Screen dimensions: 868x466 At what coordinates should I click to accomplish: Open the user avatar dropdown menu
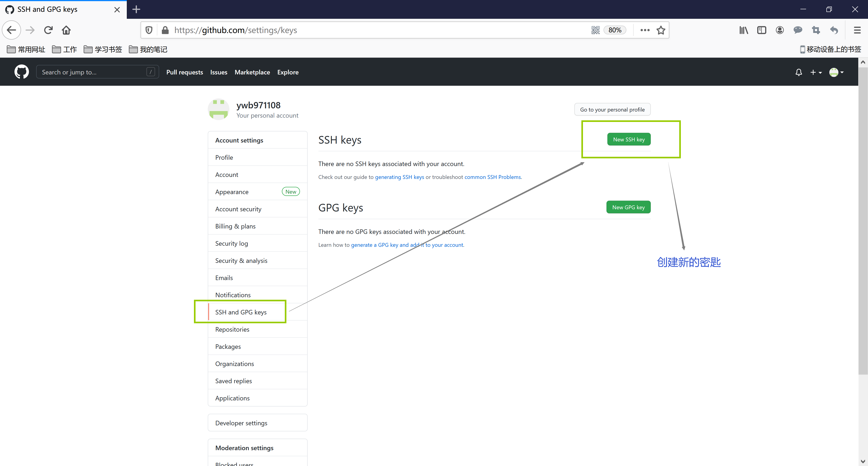836,72
